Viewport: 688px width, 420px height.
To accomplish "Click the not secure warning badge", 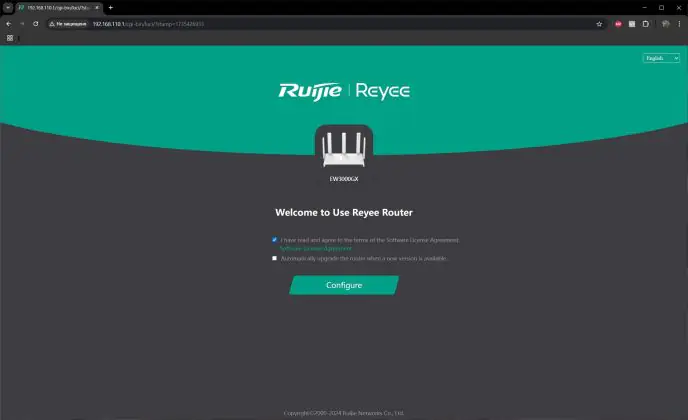I will click(68, 24).
